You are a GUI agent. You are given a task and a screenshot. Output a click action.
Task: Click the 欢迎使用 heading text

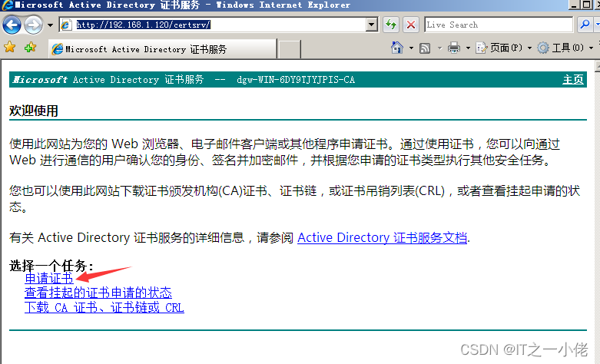tap(34, 111)
